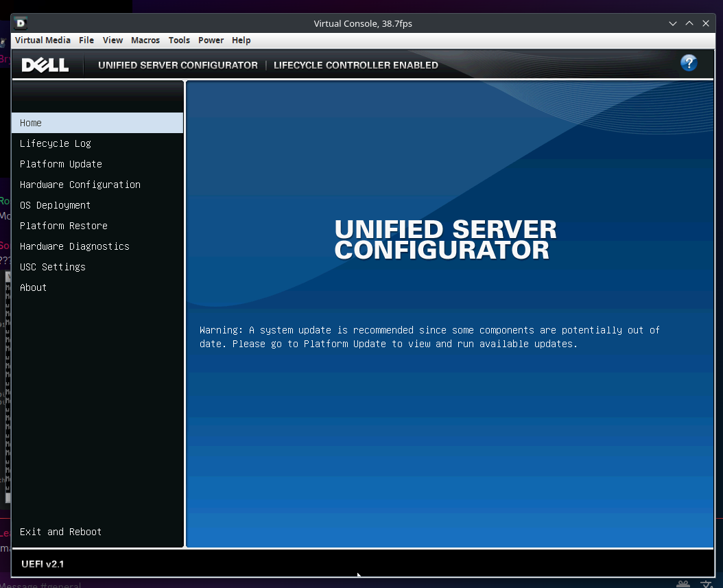The width and height of the screenshot is (723, 588).
Task: Open the Virtual Media menu
Action: coord(43,40)
